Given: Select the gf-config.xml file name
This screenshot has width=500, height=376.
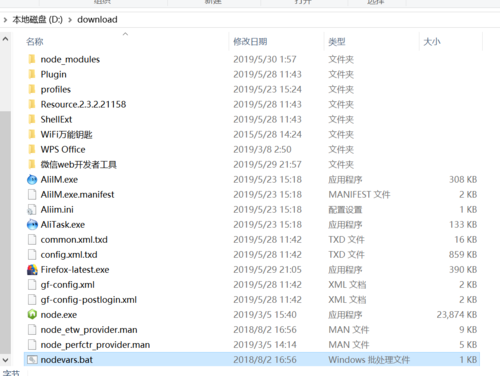Looking at the screenshot, I should 68,284.
